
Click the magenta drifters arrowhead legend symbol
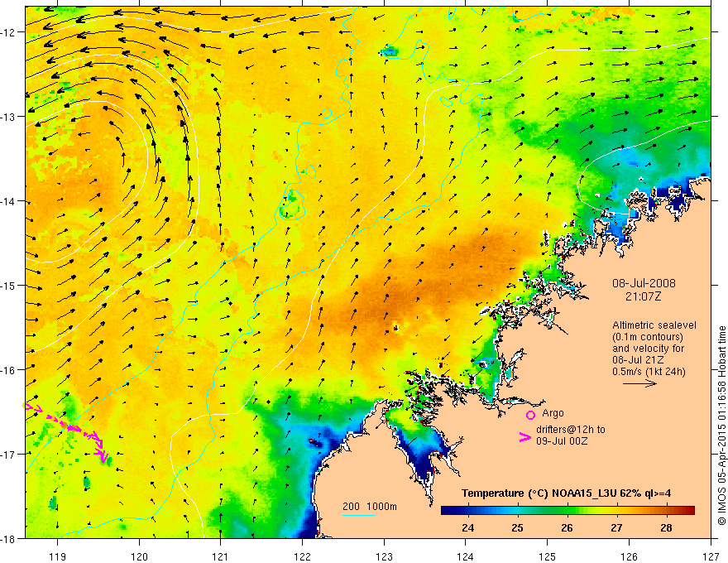[x=525, y=437]
